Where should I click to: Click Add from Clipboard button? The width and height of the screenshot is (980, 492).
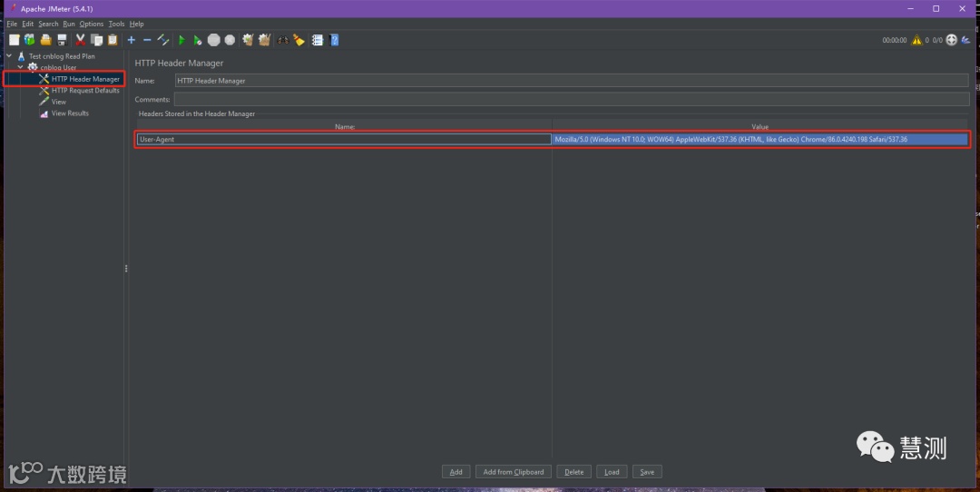click(x=513, y=472)
